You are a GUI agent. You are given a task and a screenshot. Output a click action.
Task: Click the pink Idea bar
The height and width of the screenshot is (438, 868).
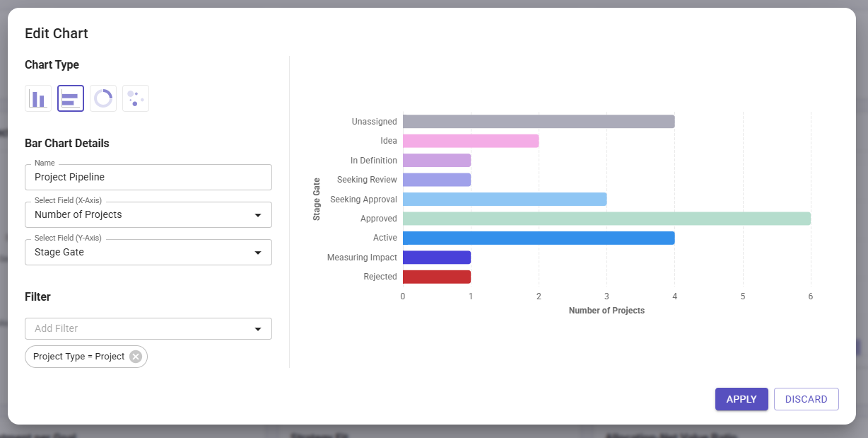tap(471, 141)
